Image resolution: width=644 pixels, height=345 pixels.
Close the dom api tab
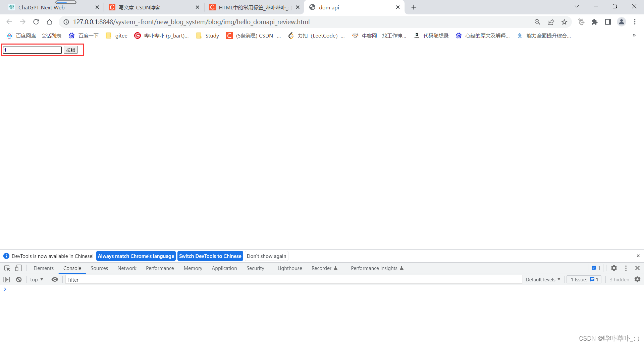click(x=398, y=7)
